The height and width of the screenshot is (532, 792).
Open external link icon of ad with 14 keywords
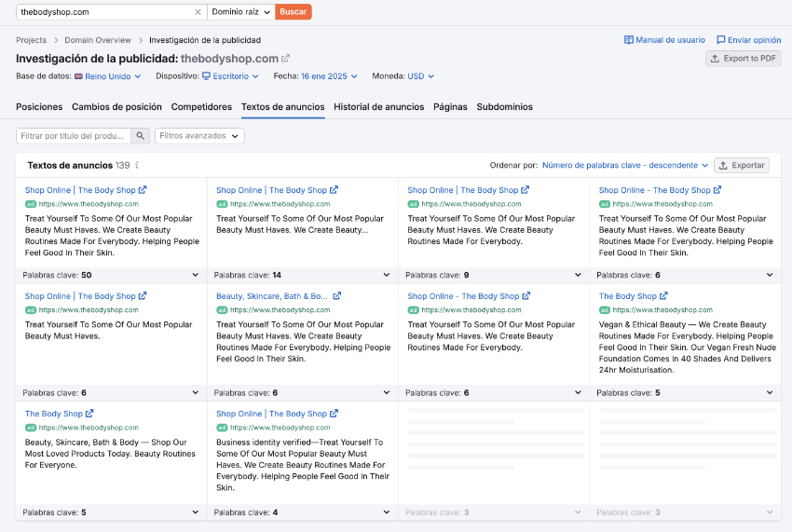(x=334, y=190)
